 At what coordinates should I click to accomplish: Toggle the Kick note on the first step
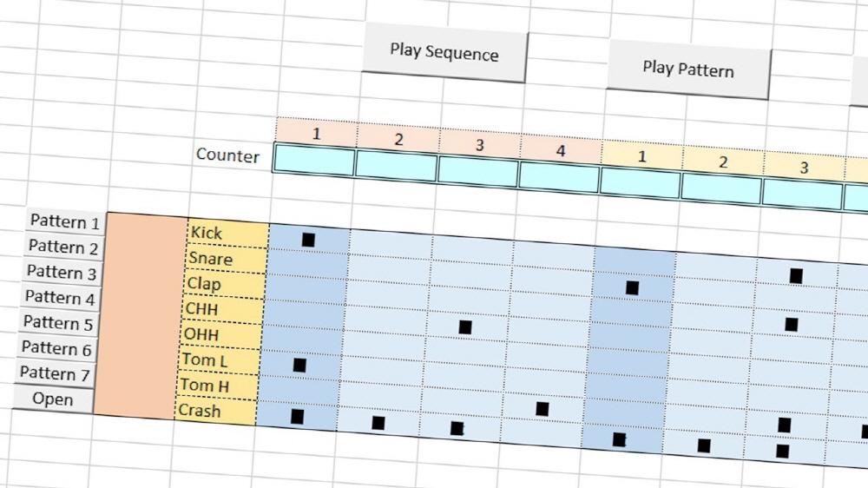pos(308,239)
